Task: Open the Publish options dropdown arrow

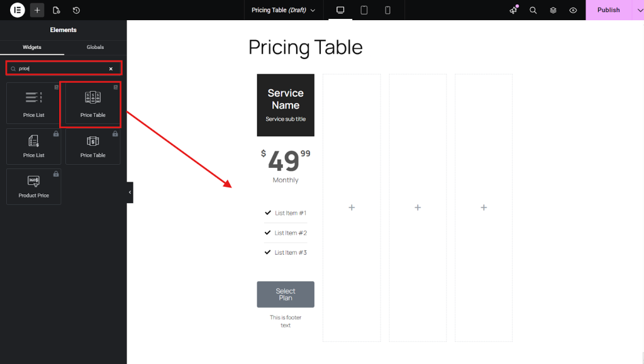Action: point(638,10)
